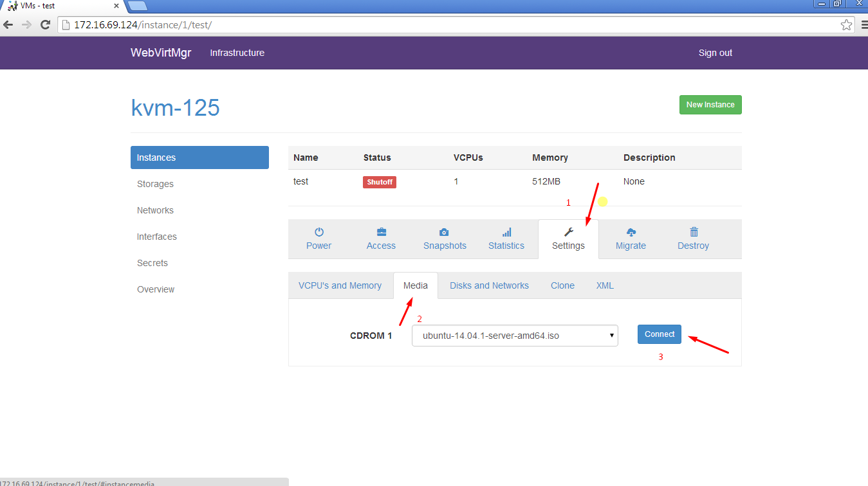Click the instance name 'test'
The image size is (868, 486).
click(x=300, y=181)
